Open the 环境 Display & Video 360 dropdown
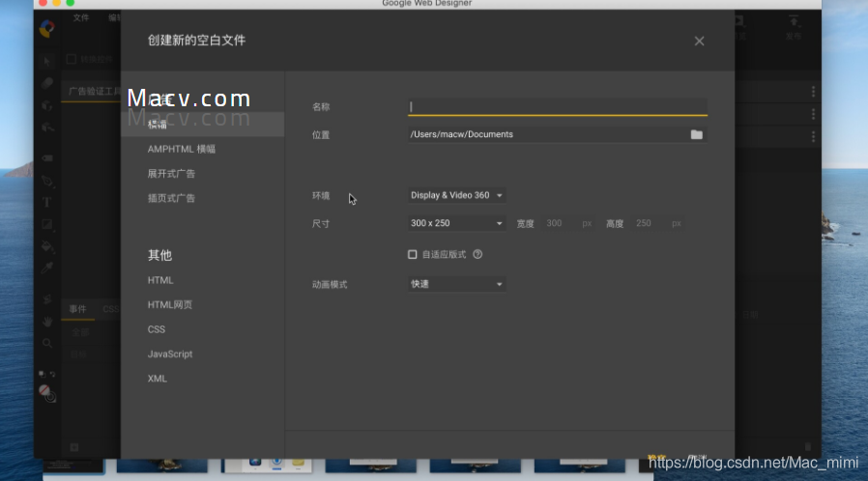The width and height of the screenshot is (868, 481). pyautogui.click(x=456, y=195)
